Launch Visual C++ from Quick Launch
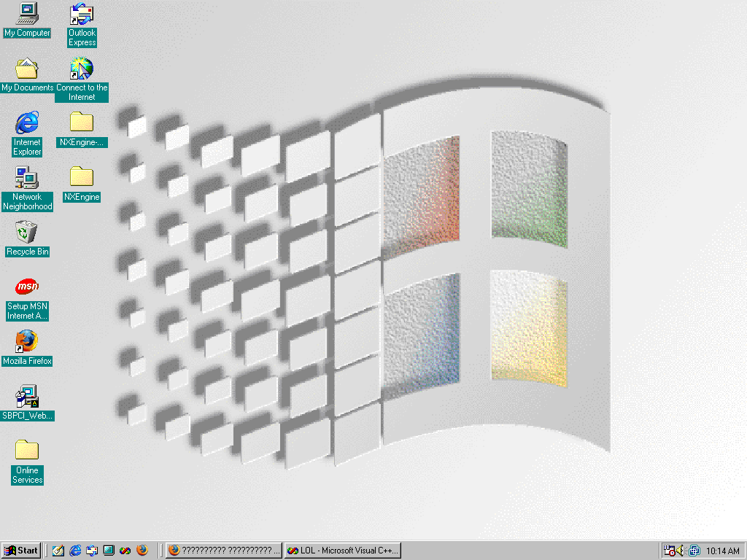The width and height of the screenshot is (747, 560). click(125, 551)
